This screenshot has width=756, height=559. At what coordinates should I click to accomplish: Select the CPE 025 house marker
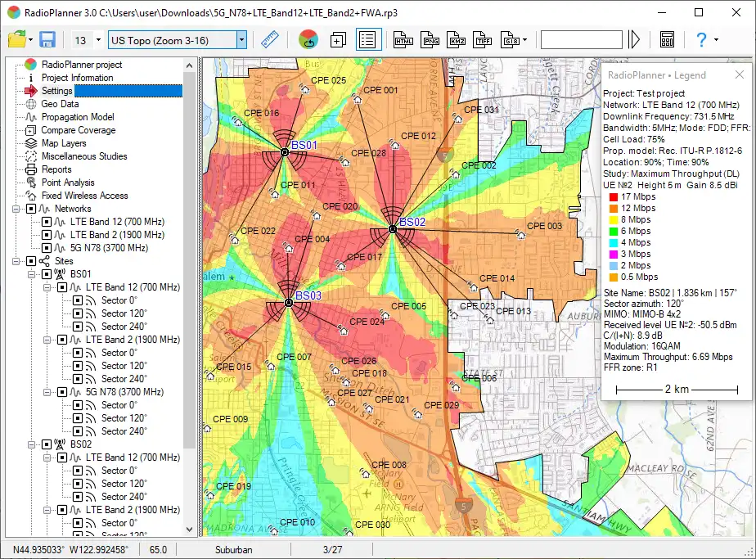click(304, 88)
